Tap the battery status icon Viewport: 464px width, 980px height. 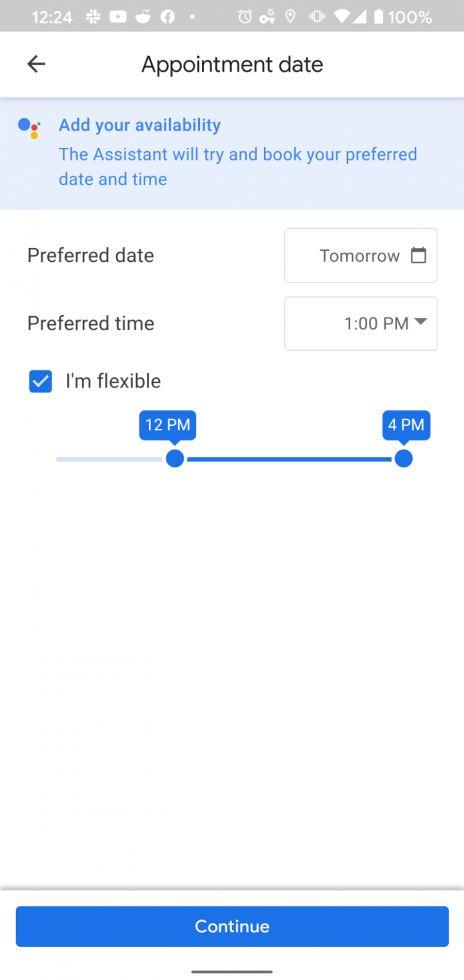[378, 17]
